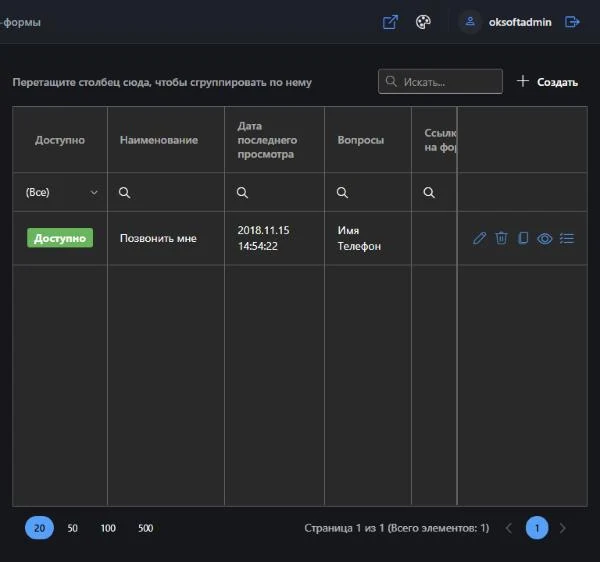This screenshot has height=562, width=600.
Task: Click the green Доступно status badge
Action: click(x=60, y=238)
